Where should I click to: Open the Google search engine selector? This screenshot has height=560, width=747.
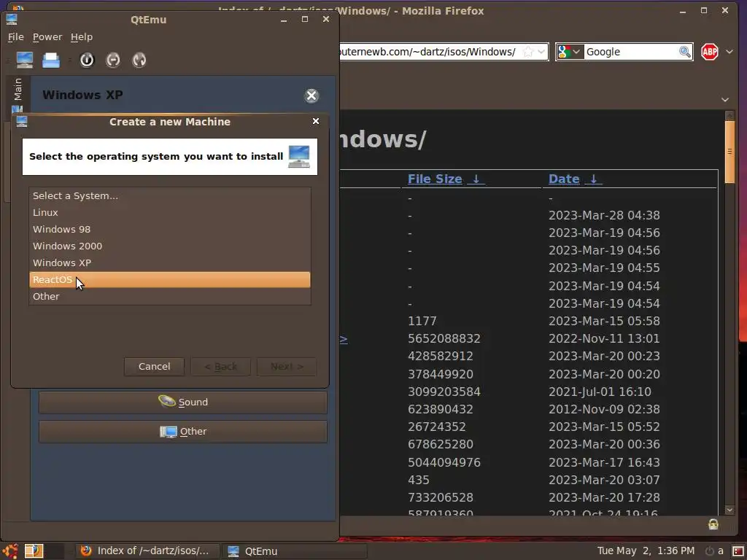(x=569, y=52)
